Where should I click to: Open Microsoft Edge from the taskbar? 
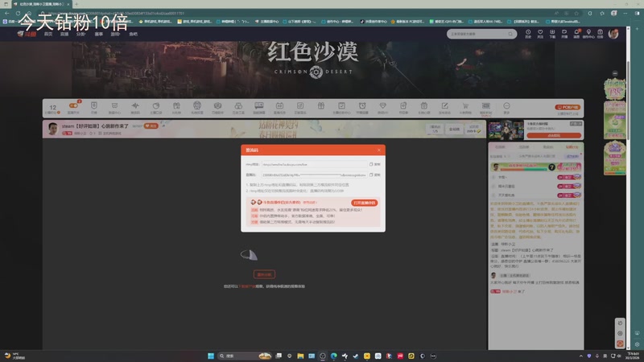[x=333, y=356]
